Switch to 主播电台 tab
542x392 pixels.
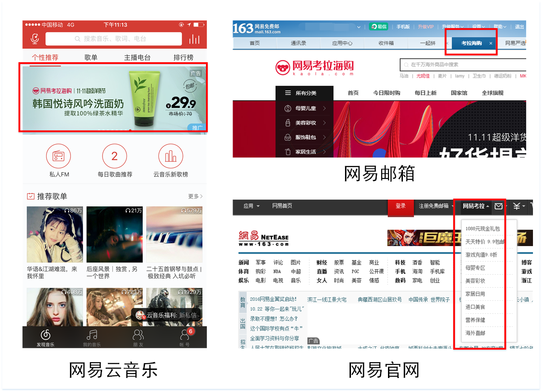tap(137, 57)
